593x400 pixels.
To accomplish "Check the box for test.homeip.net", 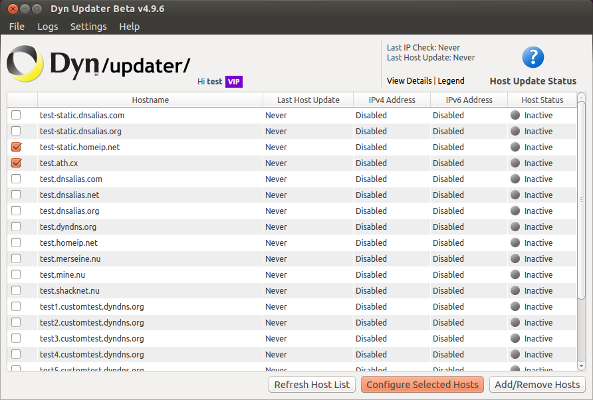I will point(16,243).
